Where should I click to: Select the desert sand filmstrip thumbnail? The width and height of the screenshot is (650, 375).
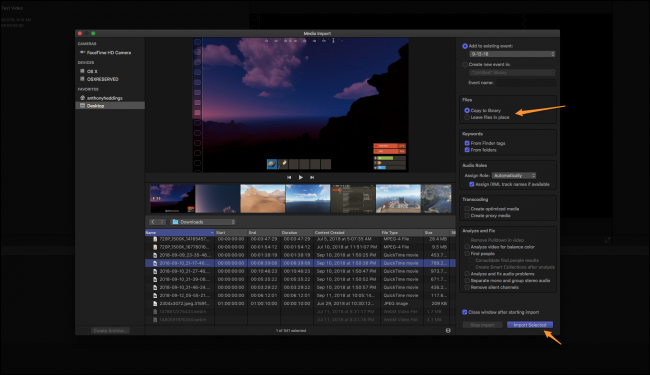tap(262, 199)
